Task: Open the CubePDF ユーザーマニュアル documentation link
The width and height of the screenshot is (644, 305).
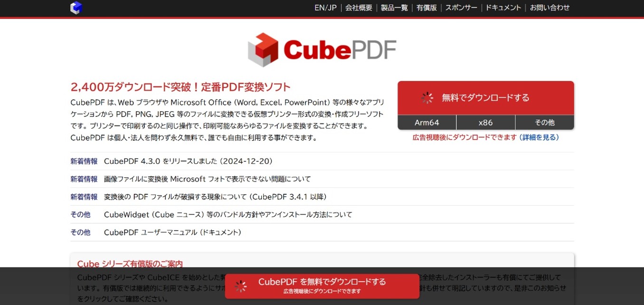Action: tap(173, 232)
